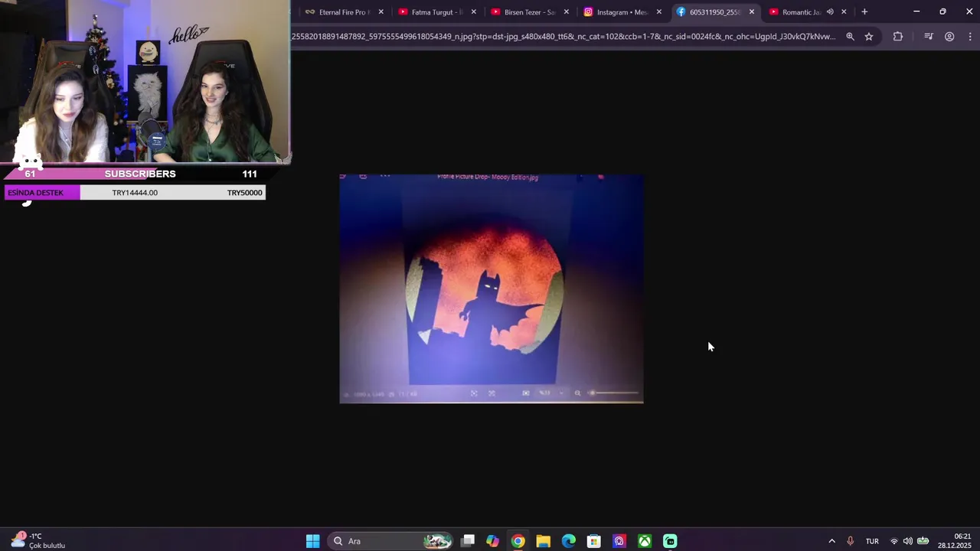Open Task View on the taskbar
980x551 pixels.
pos(468,541)
